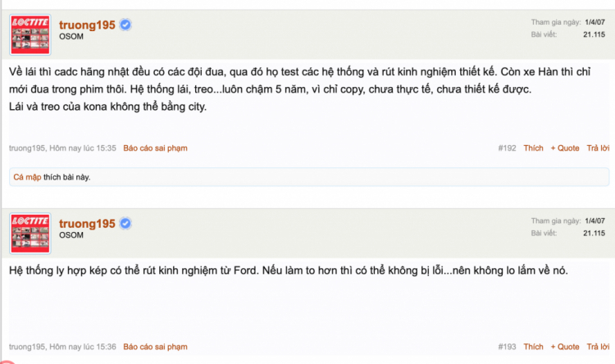Add post #193 to + Quote
This screenshot has height=364, width=615.
[565, 347]
